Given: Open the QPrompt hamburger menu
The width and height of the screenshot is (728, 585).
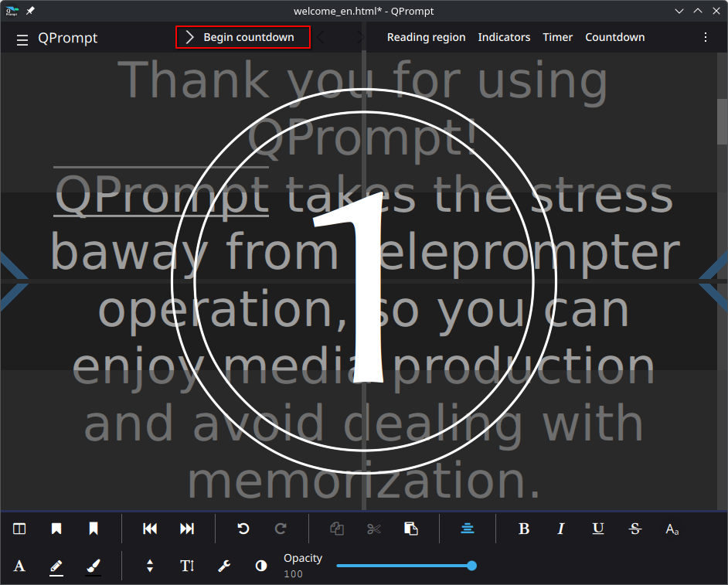Looking at the screenshot, I should pyautogui.click(x=22, y=39).
